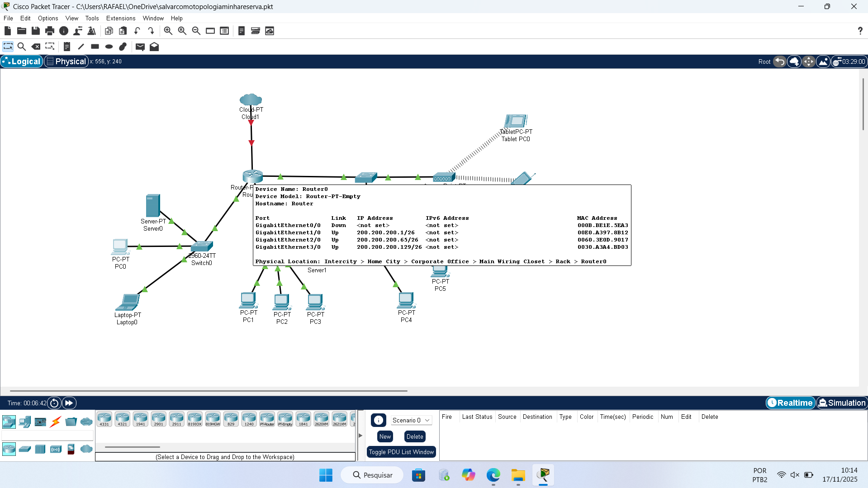
Task: Zoom out of the workspace
Action: pos(196,31)
